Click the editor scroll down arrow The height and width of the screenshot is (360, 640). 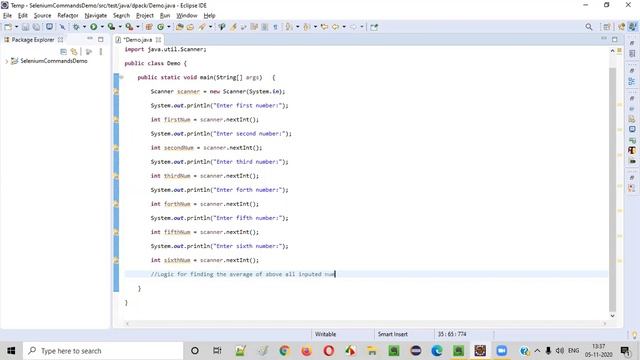612,316
